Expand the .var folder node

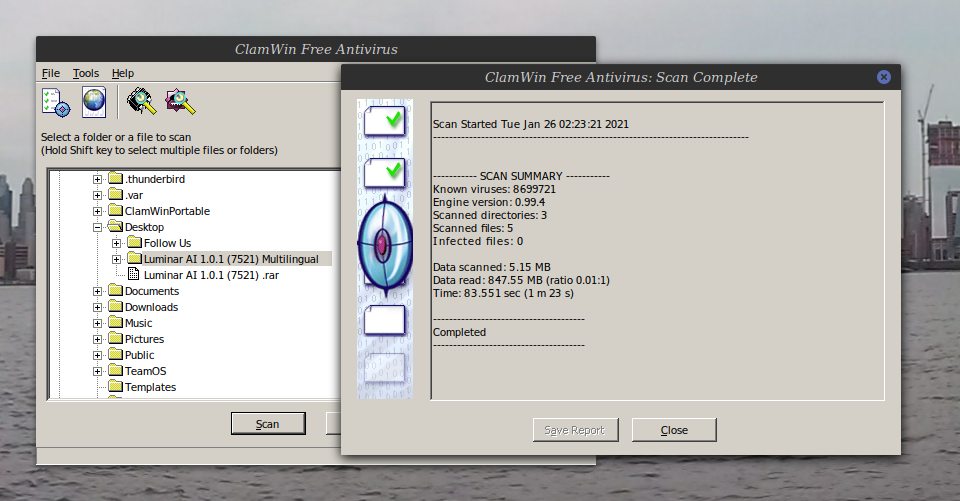(97, 195)
